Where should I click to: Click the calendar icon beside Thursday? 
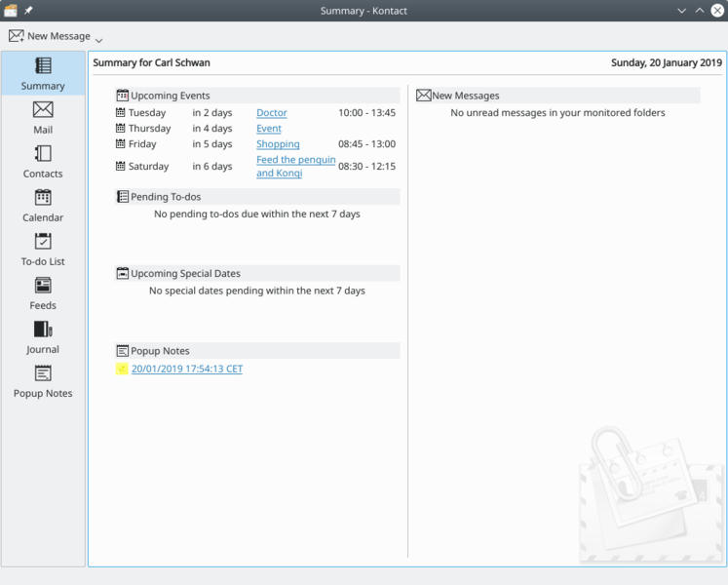[120, 128]
